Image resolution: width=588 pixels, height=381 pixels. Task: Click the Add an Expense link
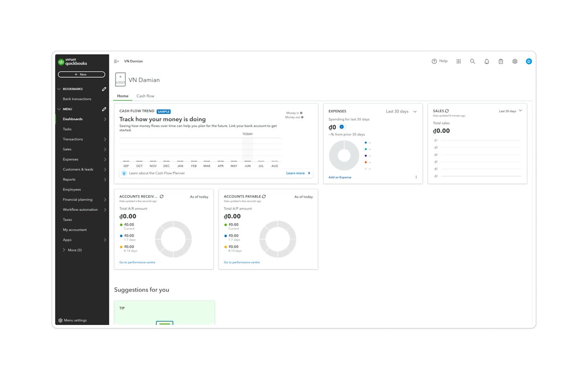(x=340, y=177)
